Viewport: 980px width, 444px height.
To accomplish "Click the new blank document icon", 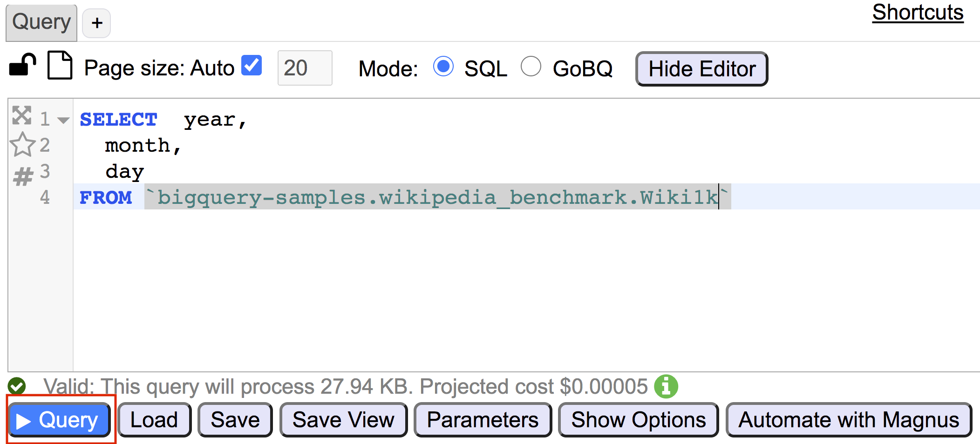I will tap(60, 66).
